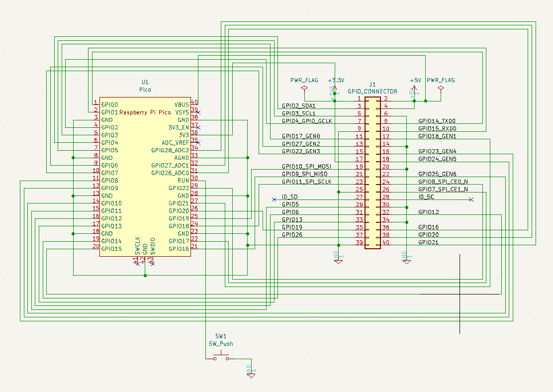Screen dimensions: 553x392
Task: Click the PWR_FLAG symbol beside +5V
Action: pos(440,89)
